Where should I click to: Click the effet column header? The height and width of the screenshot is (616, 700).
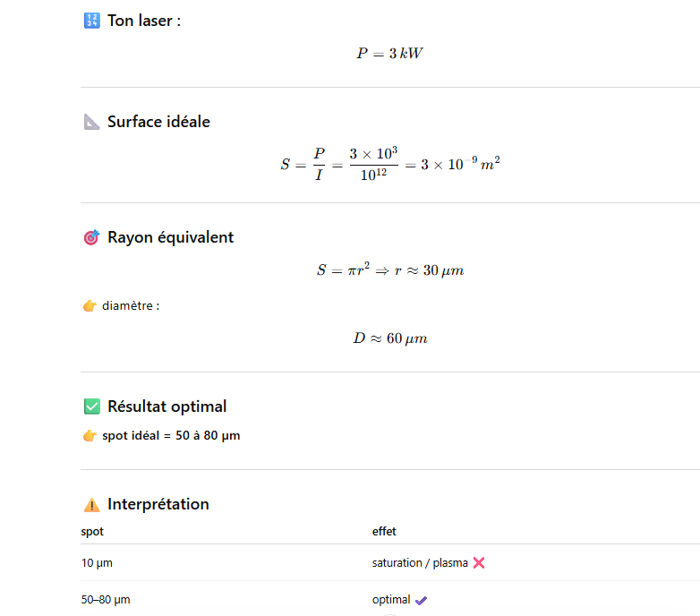click(384, 532)
